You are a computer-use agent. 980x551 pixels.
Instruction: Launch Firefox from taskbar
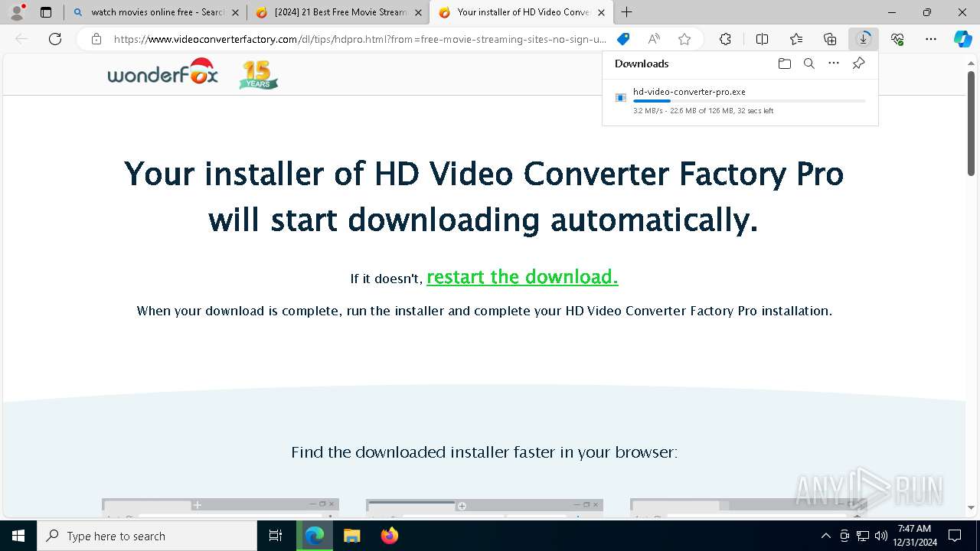389,536
